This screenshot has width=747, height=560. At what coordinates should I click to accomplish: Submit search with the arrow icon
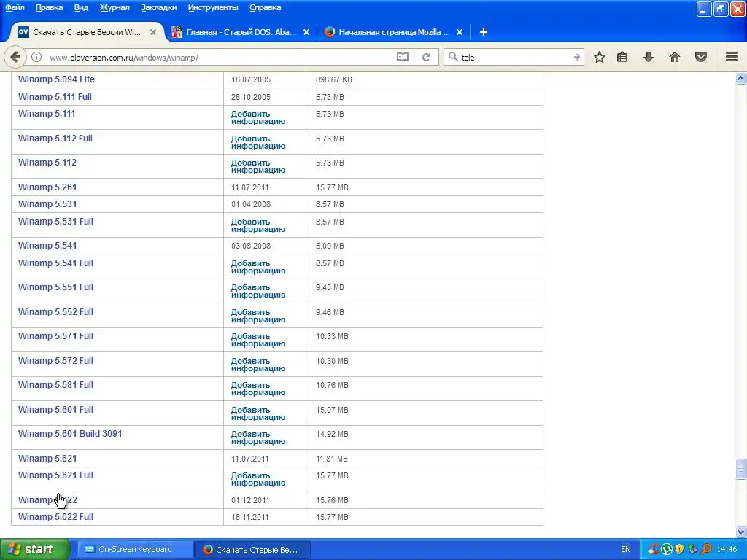pos(576,57)
